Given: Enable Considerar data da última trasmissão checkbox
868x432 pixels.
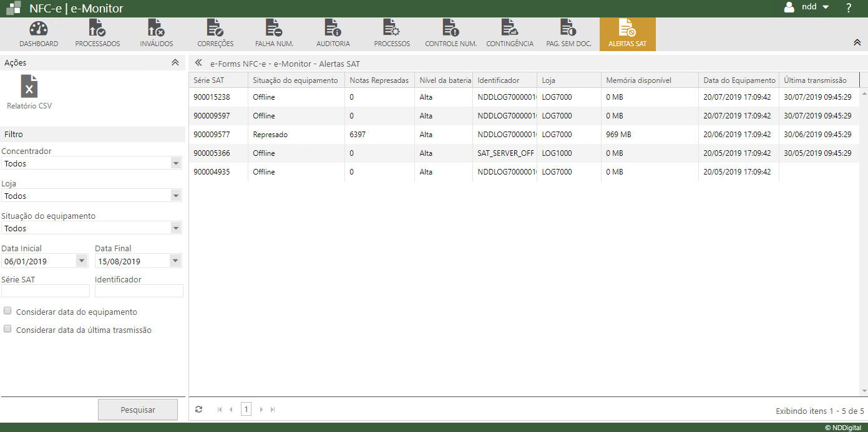Looking at the screenshot, I should [8, 329].
